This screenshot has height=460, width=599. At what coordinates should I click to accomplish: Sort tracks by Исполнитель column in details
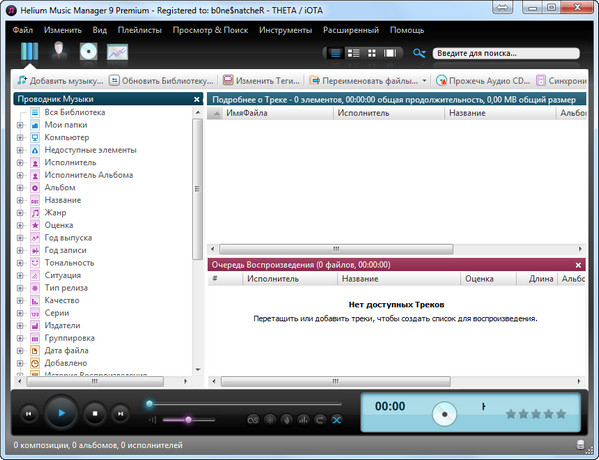coord(389,113)
